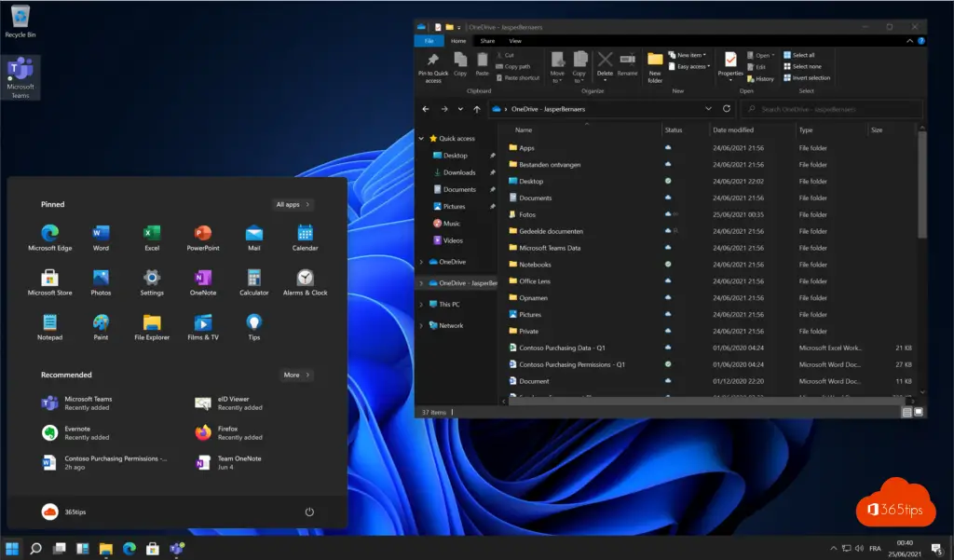Launch the Calendar app from Start
The width and height of the screenshot is (954, 560).
click(305, 238)
